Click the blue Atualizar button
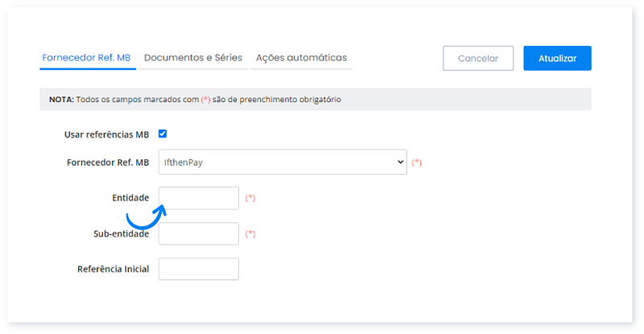The height and width of the screenshot is (334, 644). pyautogui.click(x=557, y=58)
